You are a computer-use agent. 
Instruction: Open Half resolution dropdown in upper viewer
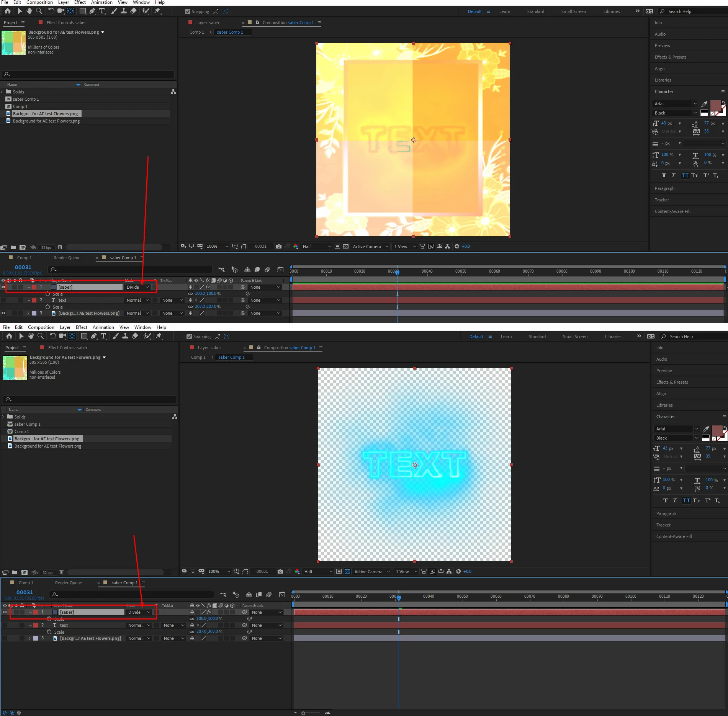317,247
